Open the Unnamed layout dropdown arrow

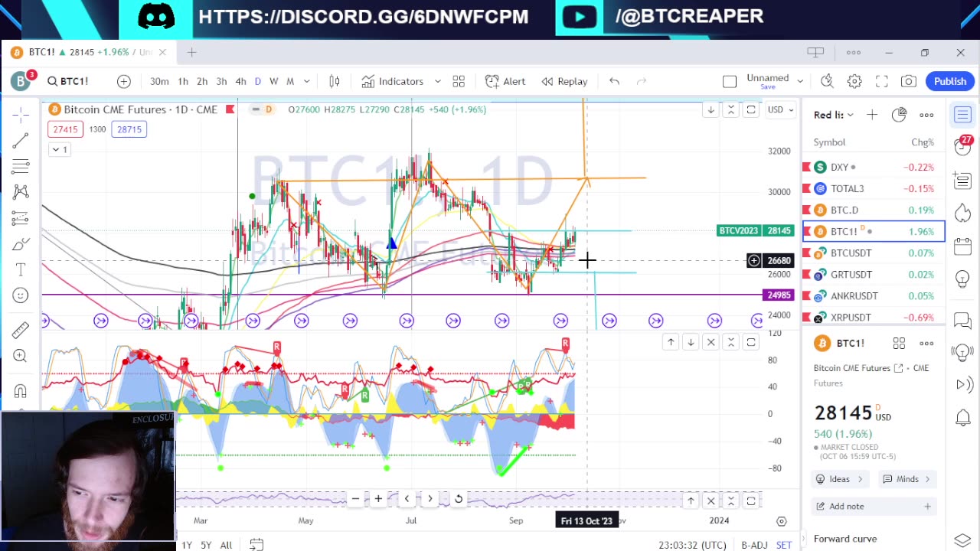800,81
